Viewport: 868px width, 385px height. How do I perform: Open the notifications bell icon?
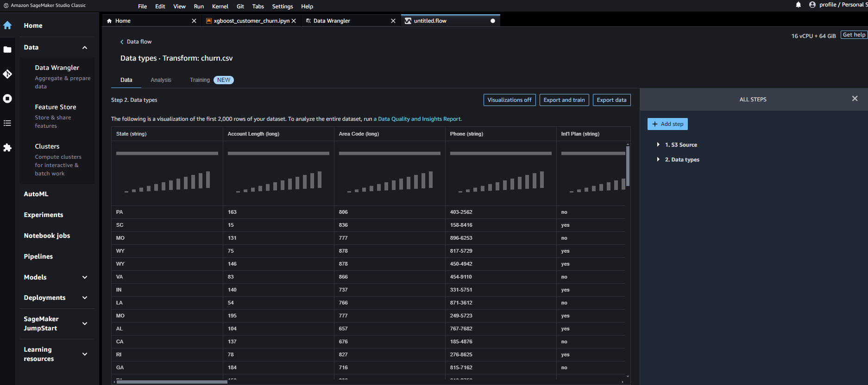point(799,5)
